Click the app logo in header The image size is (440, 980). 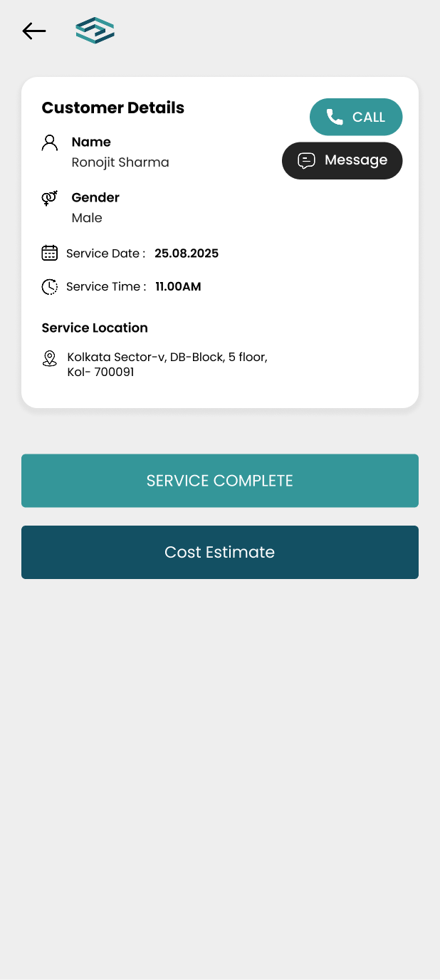[95, 31]
